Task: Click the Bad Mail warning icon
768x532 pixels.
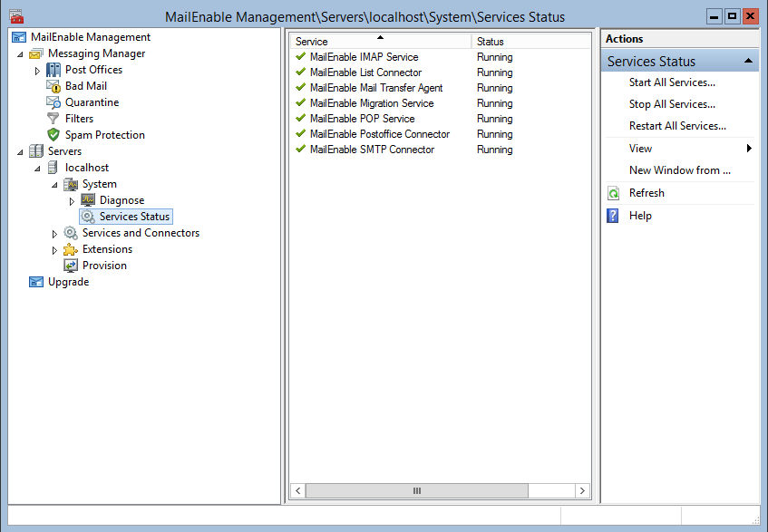Action: point(53,86)
